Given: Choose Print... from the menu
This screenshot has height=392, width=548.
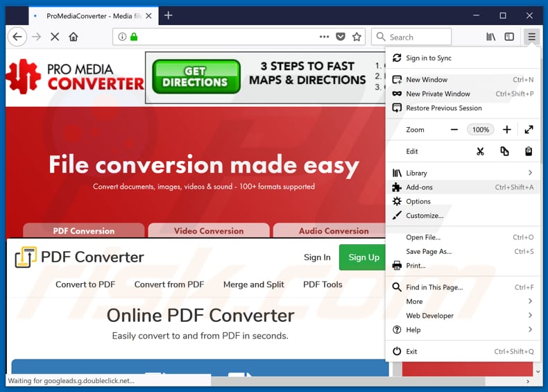Looking at the screenshot, I should tap(463, 266).
